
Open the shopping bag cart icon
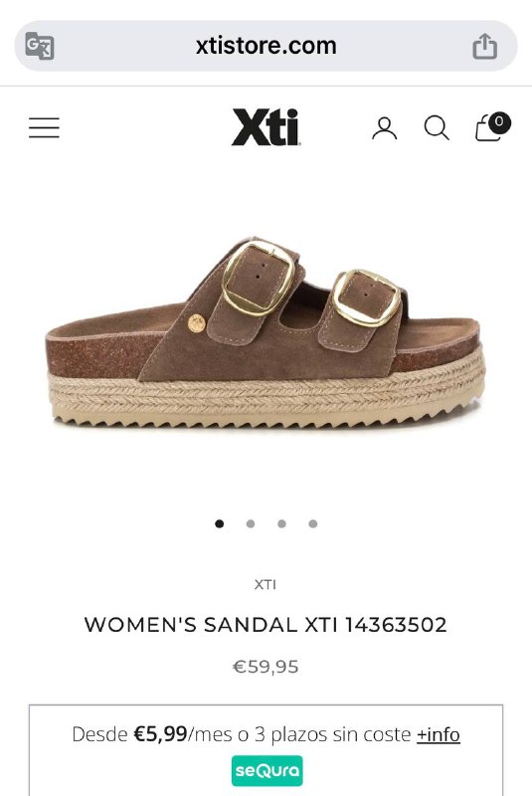[x=489, y=127]
